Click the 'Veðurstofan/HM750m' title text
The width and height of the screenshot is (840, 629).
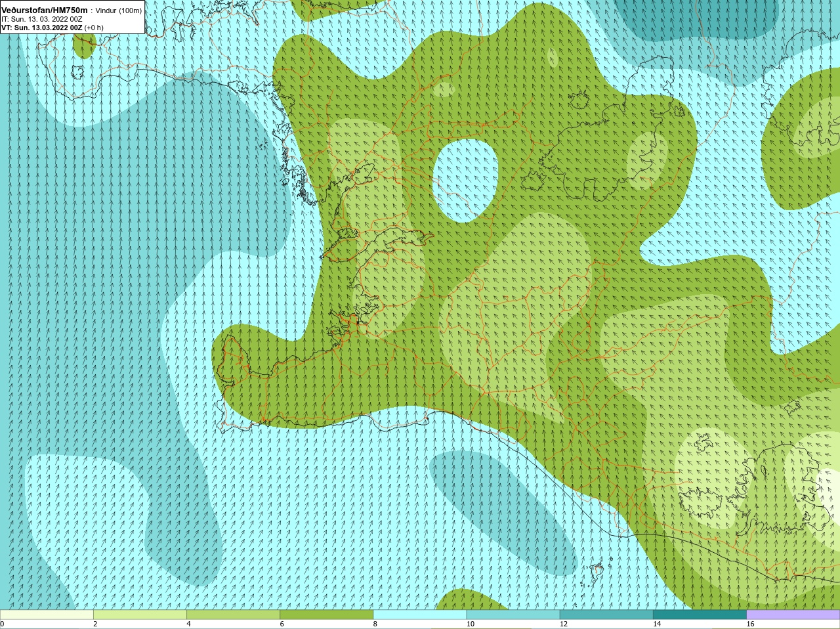pos(44,10)
